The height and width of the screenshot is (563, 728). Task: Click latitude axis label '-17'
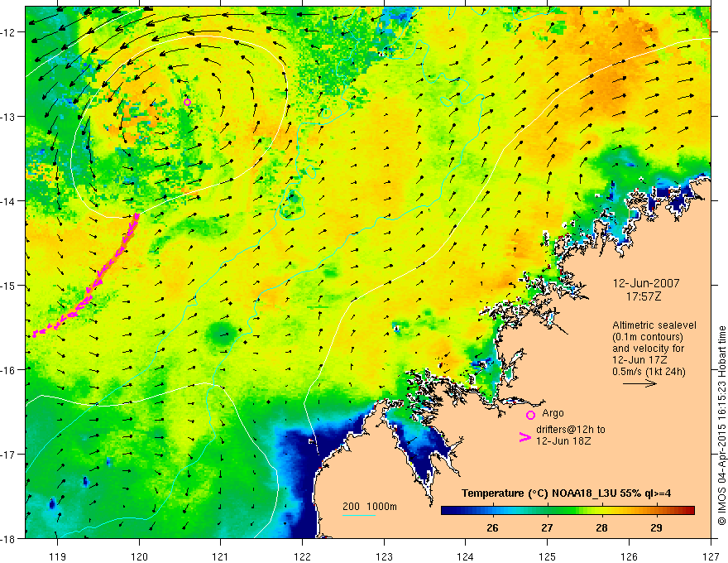coord(9,455)
